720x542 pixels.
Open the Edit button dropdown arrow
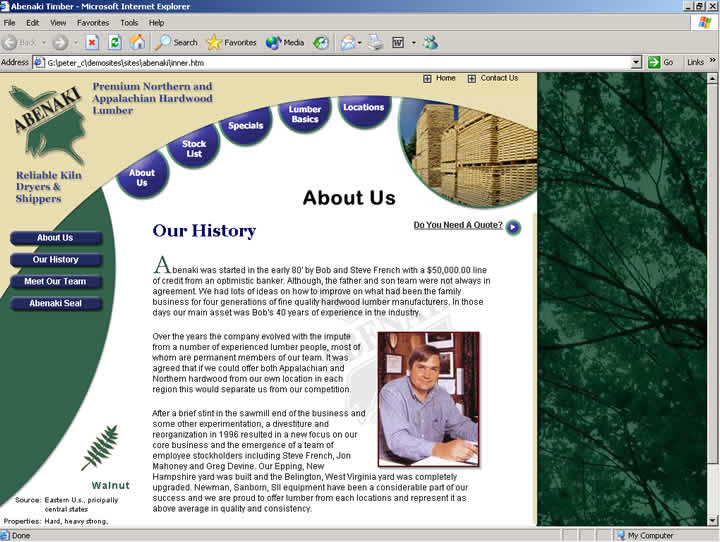point(414,43)
